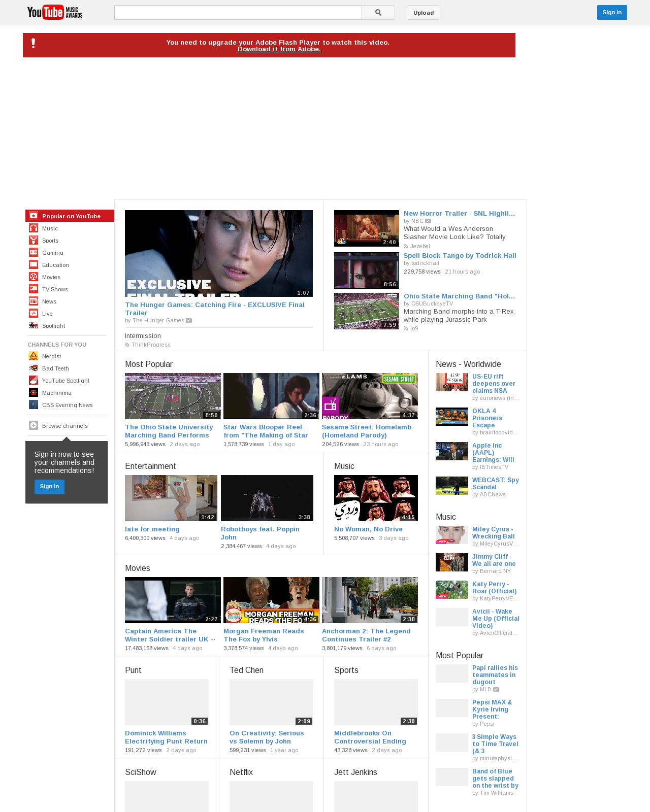Image resolution: width=650 pixels, height=812 pixels.
Task: Open the News category in sidebar
Action: (70, 301)
